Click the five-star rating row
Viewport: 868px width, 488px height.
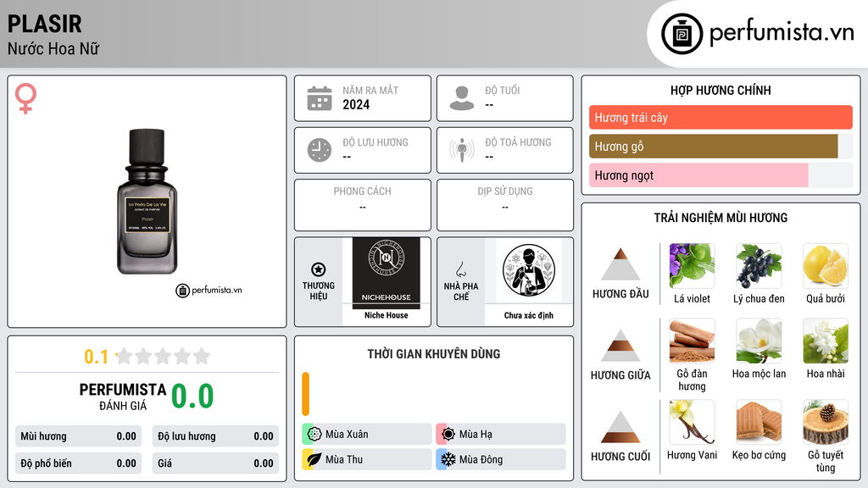point(164,356)
